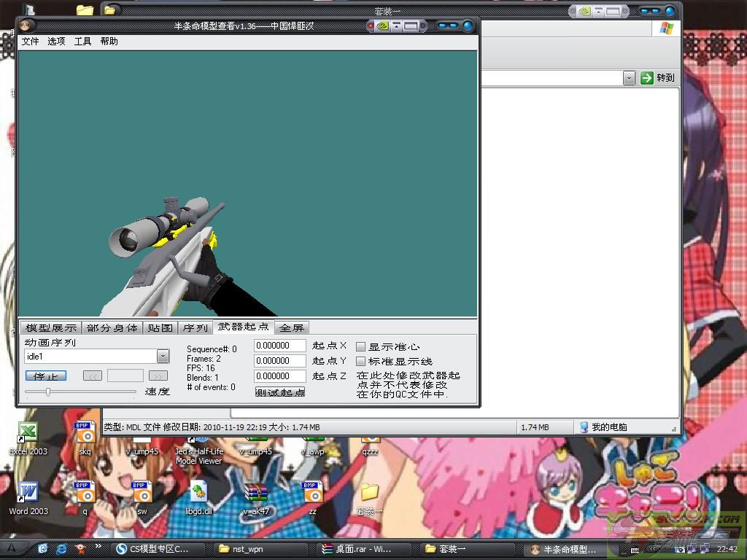The width and height of the screenshot is (747, 560).
Task: Click the 测试起点 button
Action: 280,392
